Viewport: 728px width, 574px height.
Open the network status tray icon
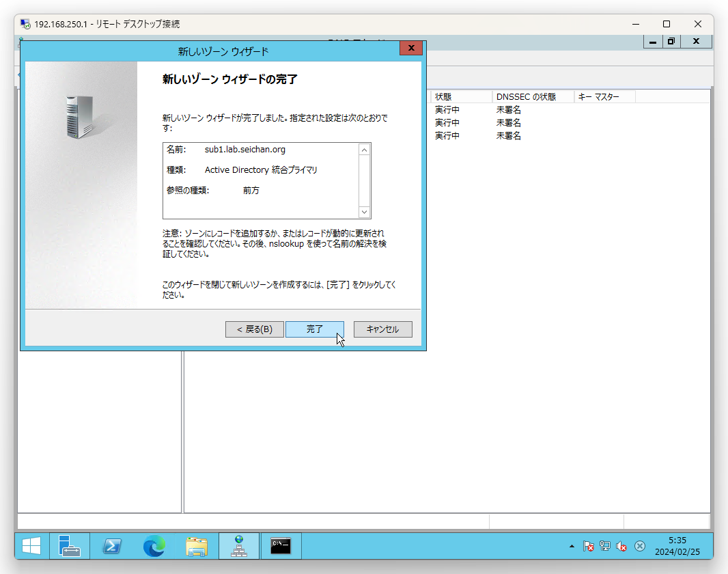click(x=604, y=546)
